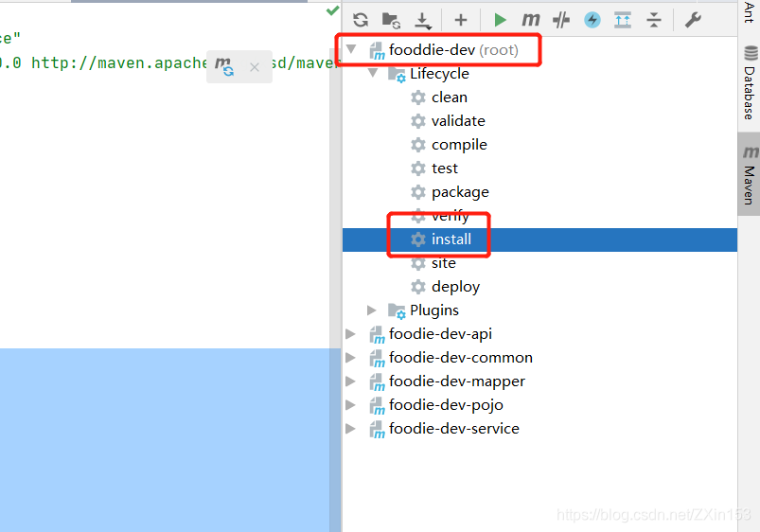Click the Lifecycle folder icon
The height and width of the screenshot is (532, 760).
[396, 74]
